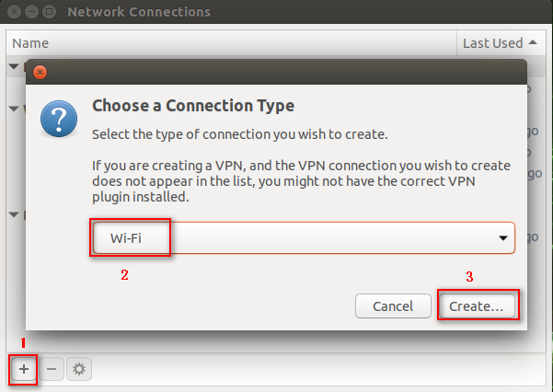Close the Network Connections window
Screen dimensions: 553x392
click(14, 12)
